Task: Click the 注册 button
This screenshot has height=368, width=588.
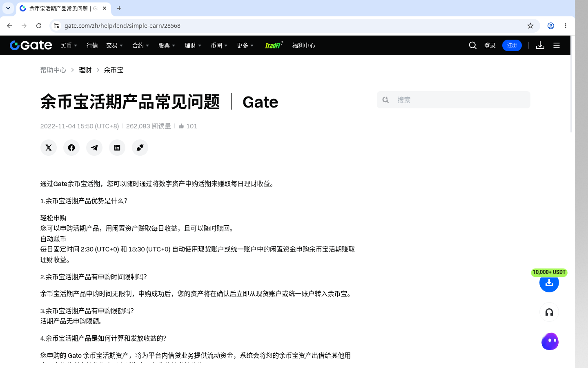Action: tap(512, 45)
